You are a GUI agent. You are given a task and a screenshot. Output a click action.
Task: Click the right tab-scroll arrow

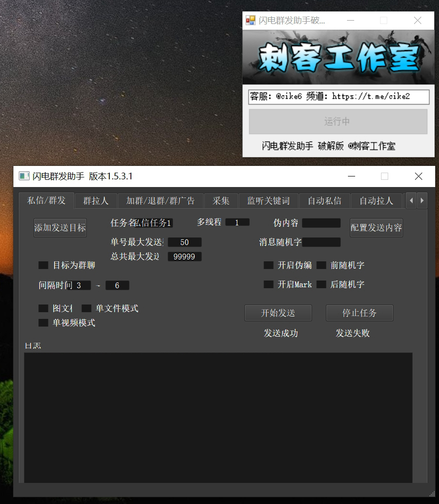(x=422, y=201)
